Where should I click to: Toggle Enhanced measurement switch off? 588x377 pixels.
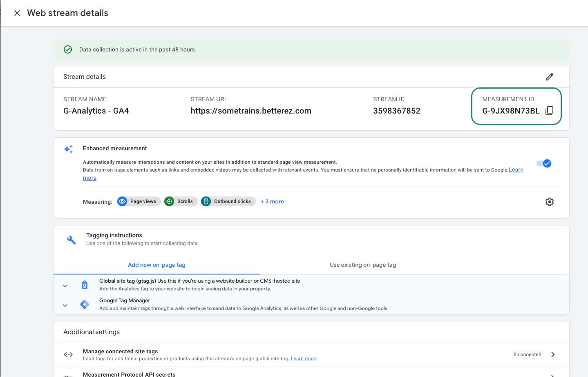(x=544, y=163)
